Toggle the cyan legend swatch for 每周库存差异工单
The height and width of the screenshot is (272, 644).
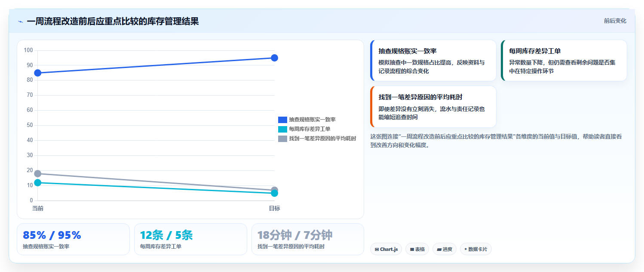282,129
